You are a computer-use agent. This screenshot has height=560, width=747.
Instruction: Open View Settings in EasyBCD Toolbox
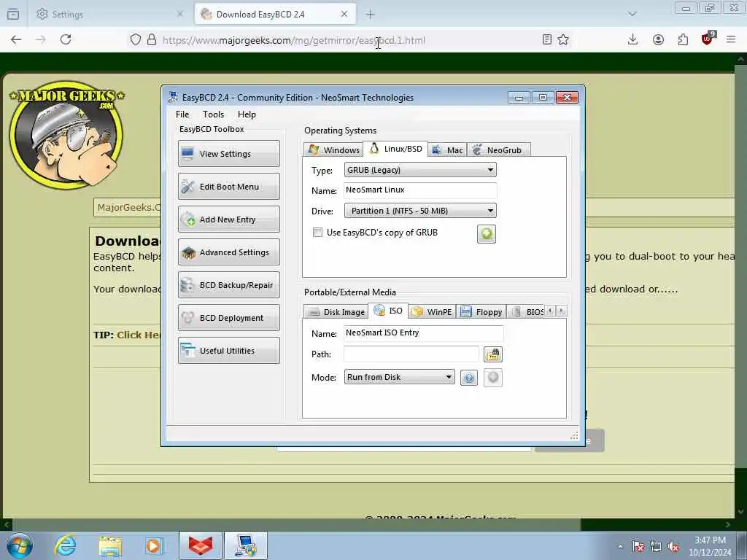228,153
